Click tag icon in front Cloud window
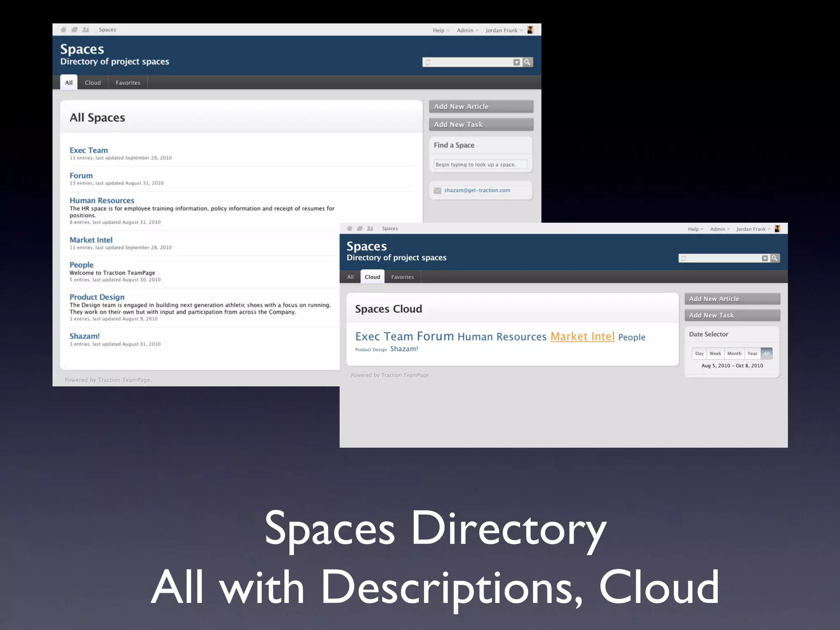The width and height of the screenshot is (840, 630). point(360,228)
